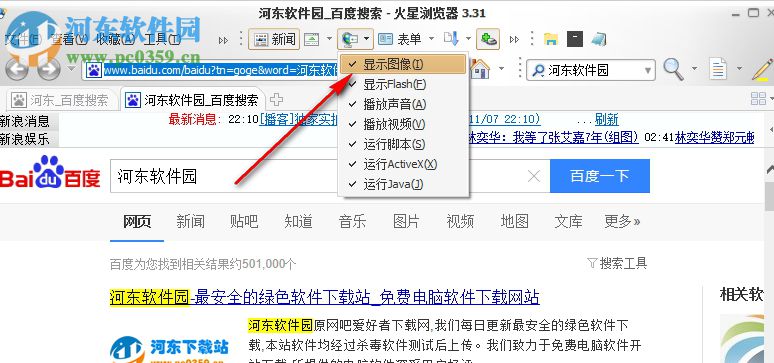Open the 收藏 menu
This screenshot has height=363, width=774.
(x=116, y=39)
